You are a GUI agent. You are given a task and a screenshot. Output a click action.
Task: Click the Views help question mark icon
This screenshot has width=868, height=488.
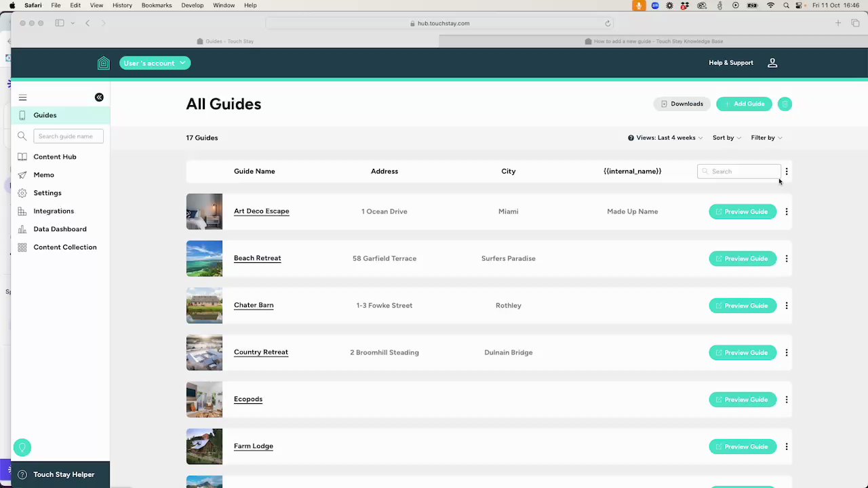tap(631, 138)
